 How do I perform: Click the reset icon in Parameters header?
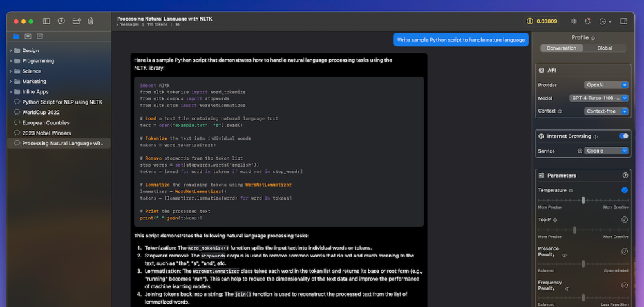(625, 175)
